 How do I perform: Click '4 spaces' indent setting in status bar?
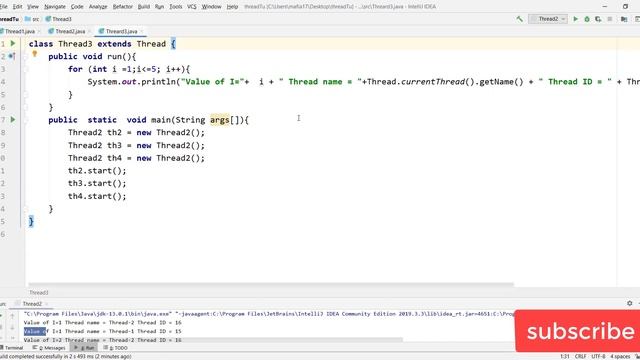[x=620, y=356]
